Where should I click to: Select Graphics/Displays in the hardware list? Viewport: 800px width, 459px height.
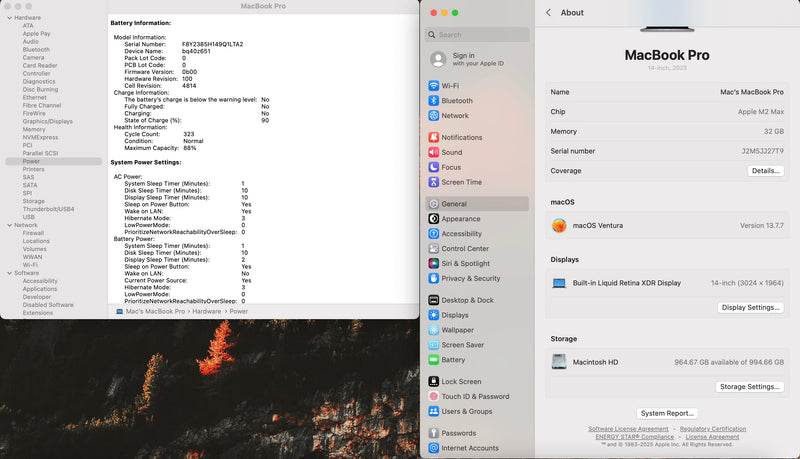tap(47, 121)
